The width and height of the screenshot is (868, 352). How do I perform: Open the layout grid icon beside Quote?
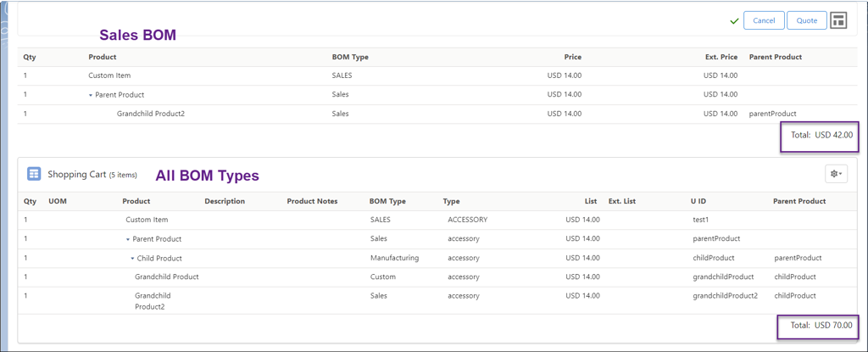(838, 20)
